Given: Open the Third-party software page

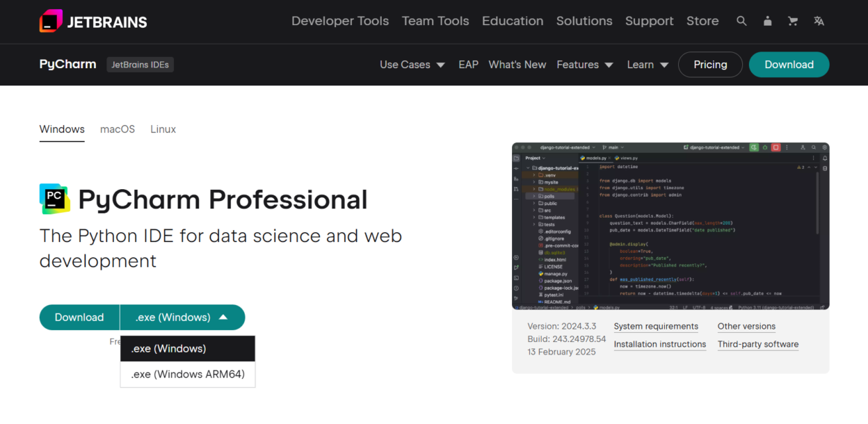Looking at the screenshot, I should point(757,344).
